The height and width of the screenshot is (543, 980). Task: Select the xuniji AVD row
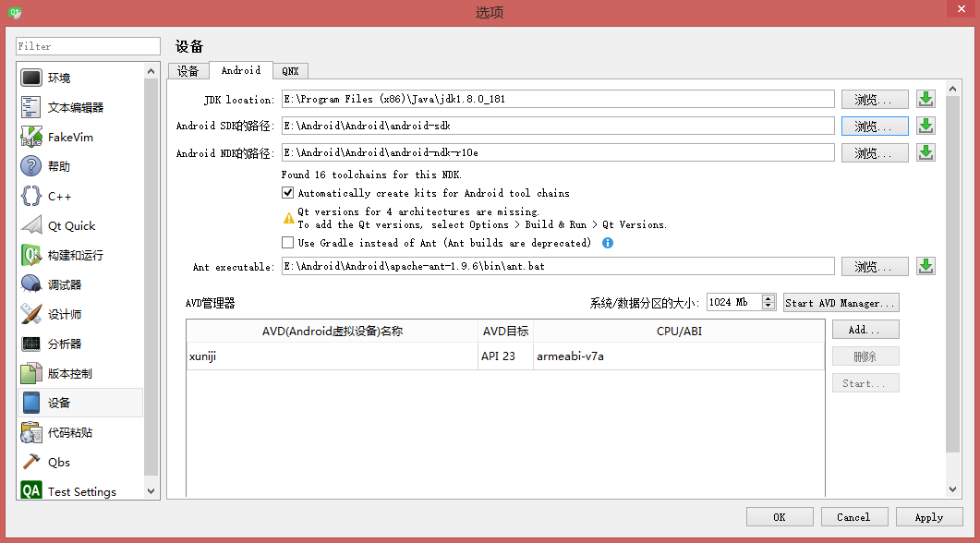[505, 356]
